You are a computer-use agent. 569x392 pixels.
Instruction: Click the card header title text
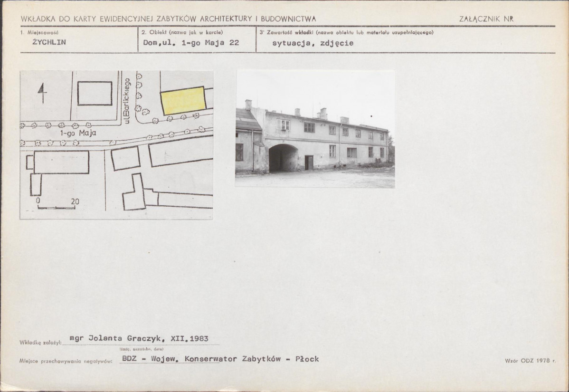[x=169, y=19]
